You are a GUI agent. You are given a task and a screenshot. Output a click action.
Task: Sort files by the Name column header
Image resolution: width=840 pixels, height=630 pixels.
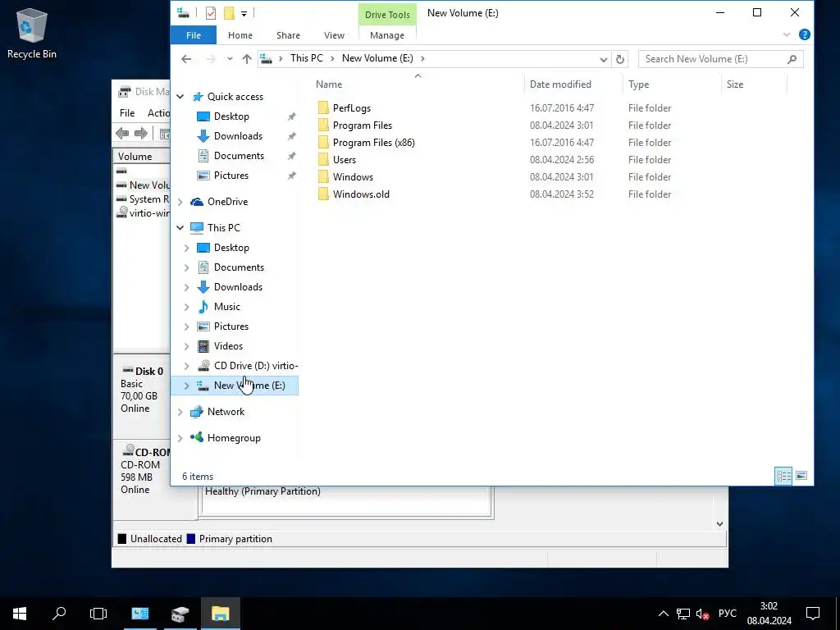click(x=329, y=84)
